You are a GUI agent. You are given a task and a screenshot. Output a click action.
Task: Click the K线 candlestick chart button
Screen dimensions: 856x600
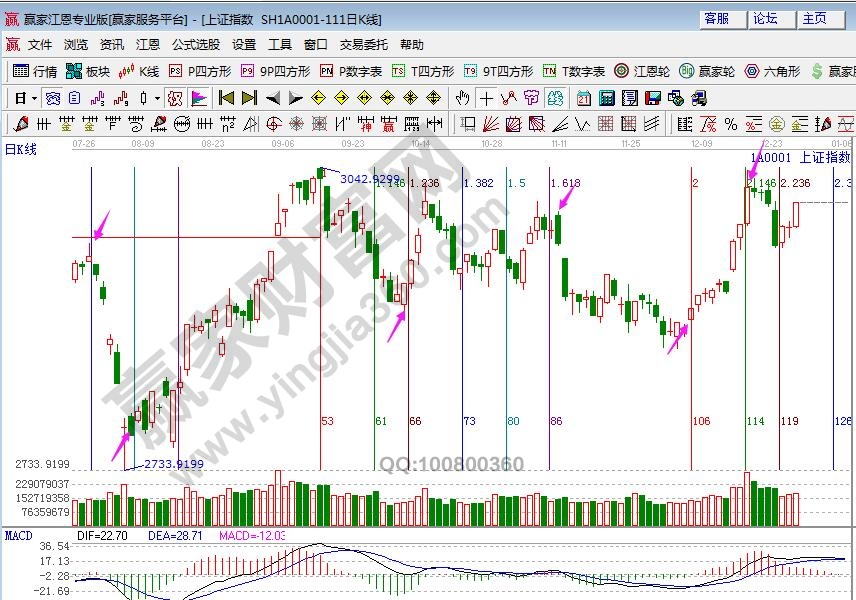(139, 71)
